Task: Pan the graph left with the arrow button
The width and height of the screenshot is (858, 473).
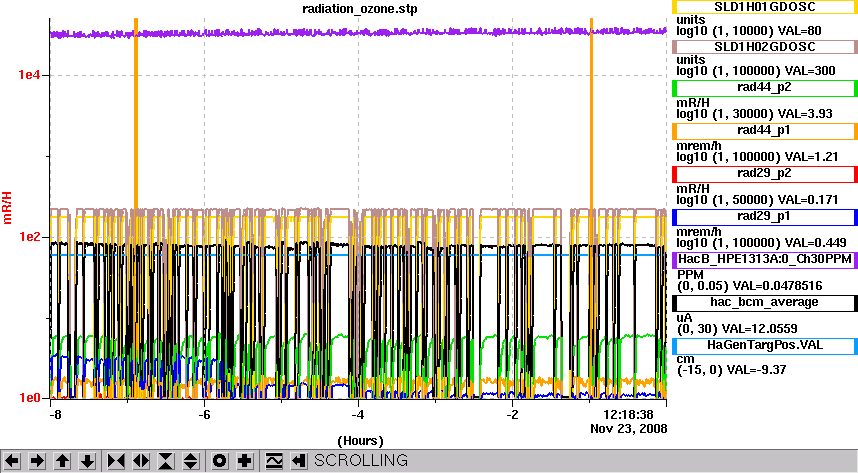Action: (12, 461)
